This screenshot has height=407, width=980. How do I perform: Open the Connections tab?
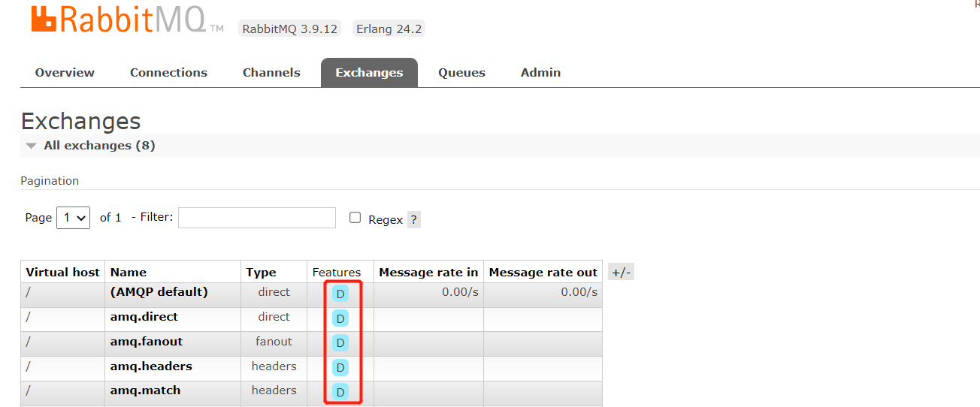[168, 73]
